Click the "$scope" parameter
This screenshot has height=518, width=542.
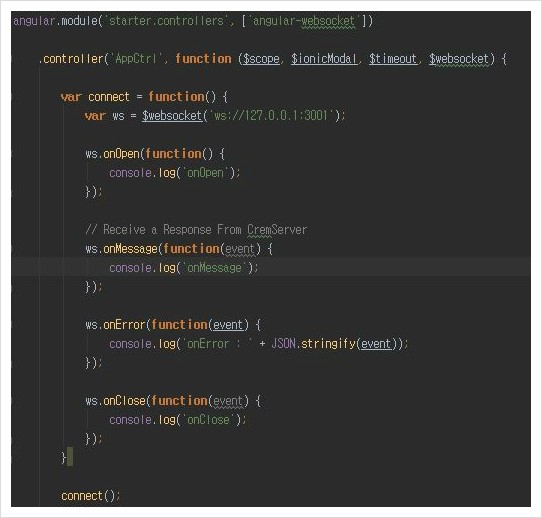tap(261, 59)
